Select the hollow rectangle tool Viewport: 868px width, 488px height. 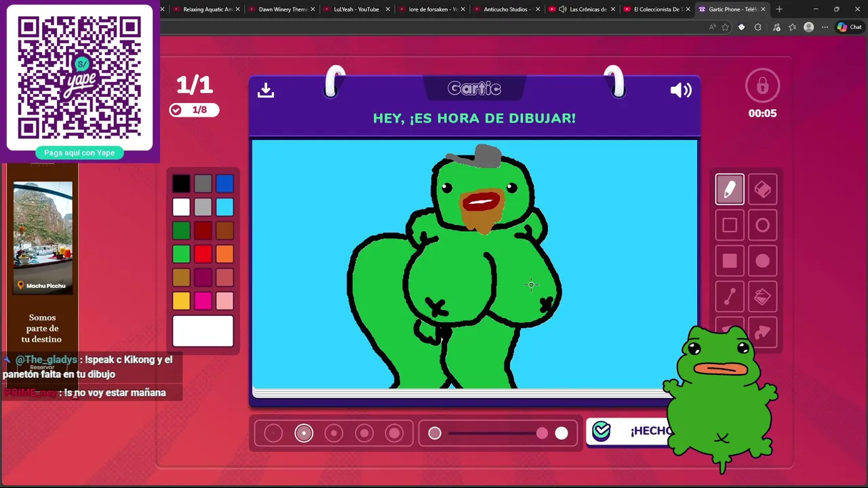[730, 225]
